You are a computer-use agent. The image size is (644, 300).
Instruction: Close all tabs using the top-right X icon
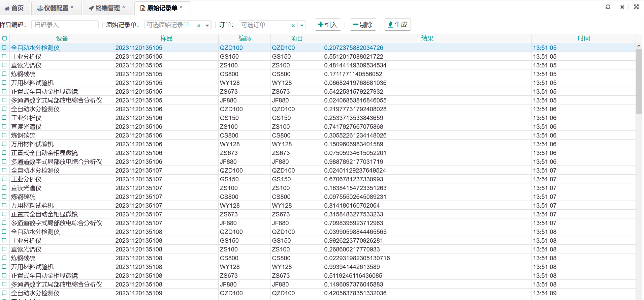(622, 7)
